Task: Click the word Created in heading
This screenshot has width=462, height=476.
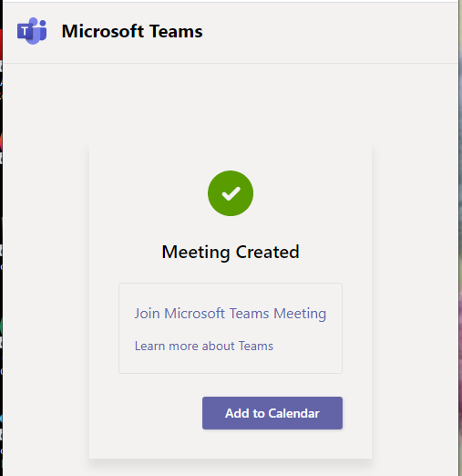Action: click(x=268, y=252)
